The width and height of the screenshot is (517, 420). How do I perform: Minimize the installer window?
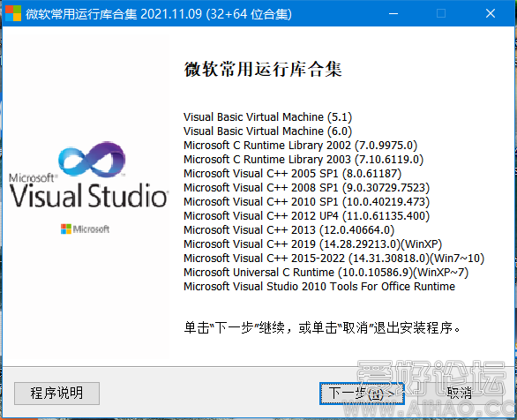[x=393, y=13]
